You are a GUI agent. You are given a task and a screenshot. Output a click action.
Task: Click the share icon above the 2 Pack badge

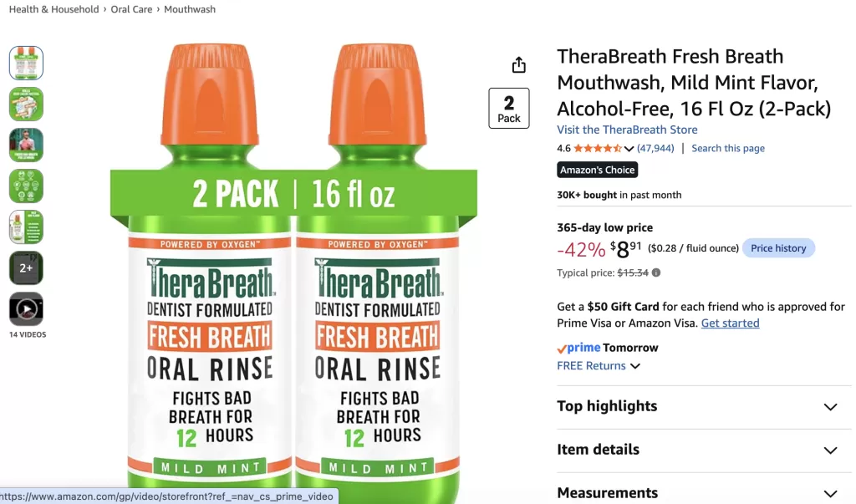518,65
